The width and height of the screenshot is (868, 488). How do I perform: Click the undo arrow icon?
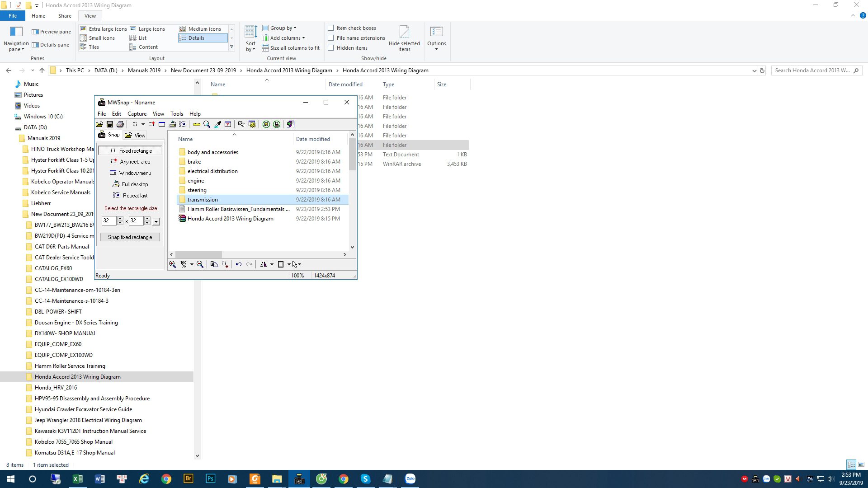238,264
